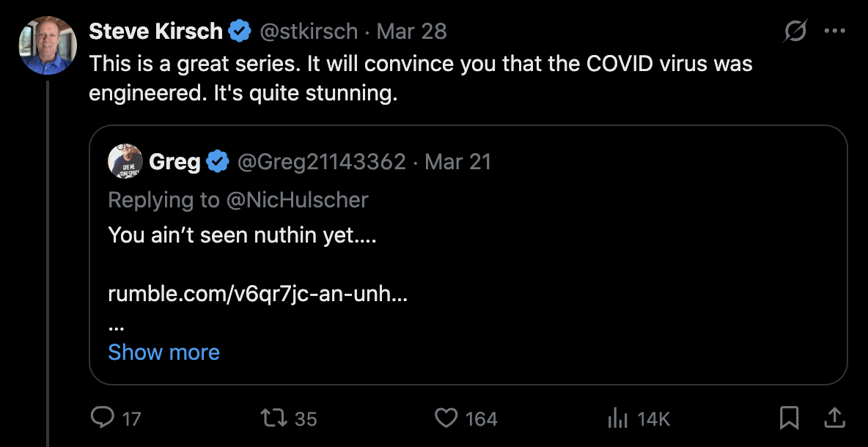Click the reply comment icon
Image resolution: width=868 pixels, height=447 pixels.
(102, 418)
